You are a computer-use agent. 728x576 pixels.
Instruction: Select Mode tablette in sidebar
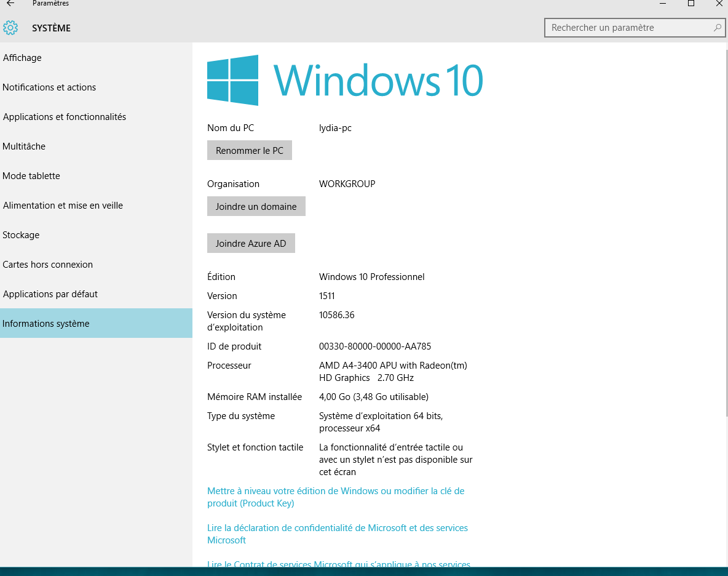click(31, 176)
